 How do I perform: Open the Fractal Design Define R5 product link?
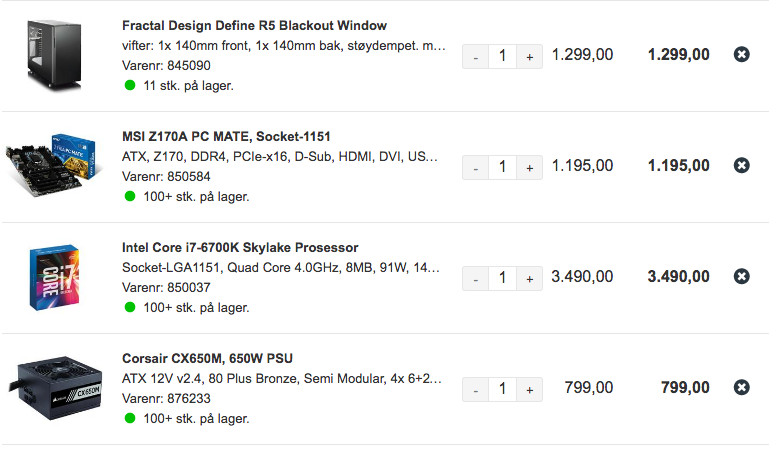point(254,26)
